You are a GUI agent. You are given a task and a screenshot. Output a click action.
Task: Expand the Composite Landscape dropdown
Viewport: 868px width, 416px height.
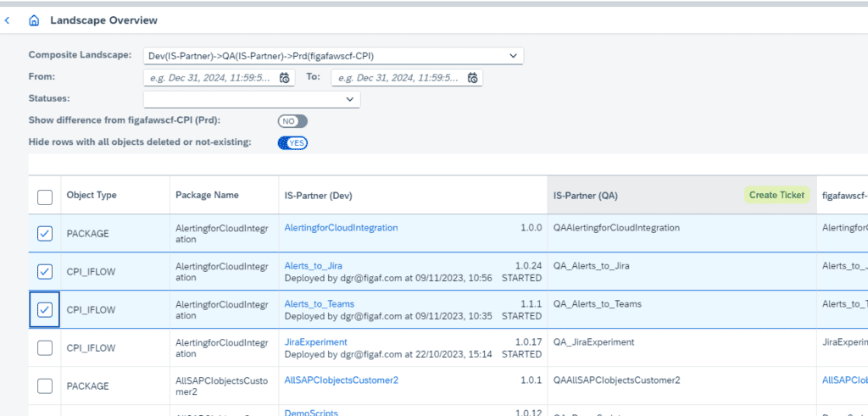[x=513, y=56]
